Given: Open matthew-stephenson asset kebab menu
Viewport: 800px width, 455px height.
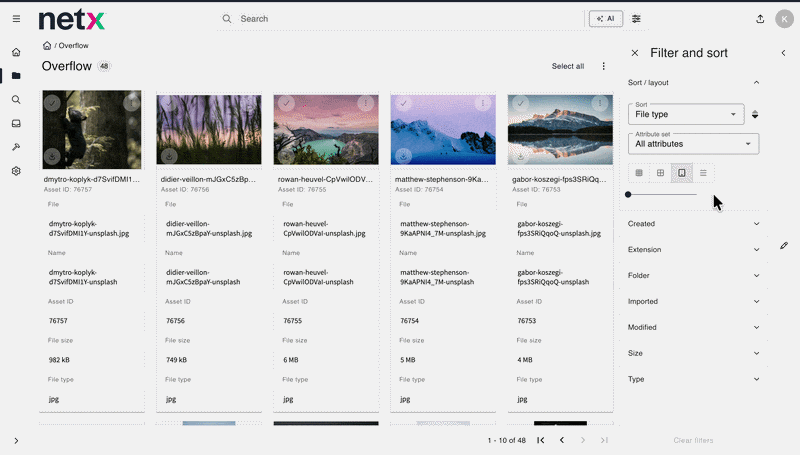Looking at the screenshot, I should click(483, 103).
